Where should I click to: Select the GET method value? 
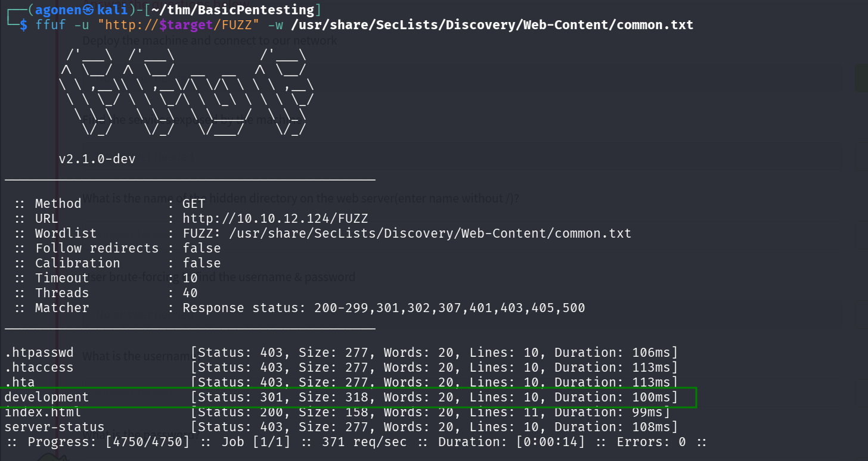point(193,203)
